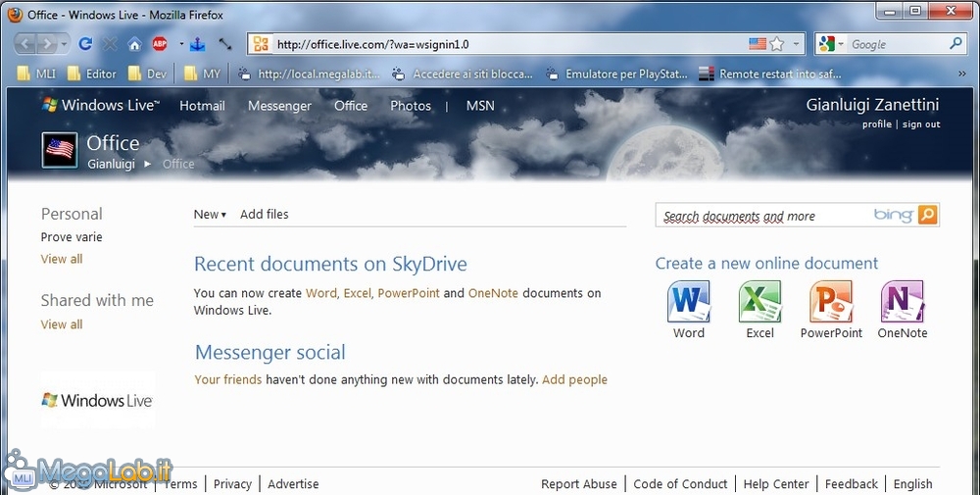Image resolution: width=980 pixels, height=495 pixels.
Task: Change language via the English footer link
Action: pos(912,484)
